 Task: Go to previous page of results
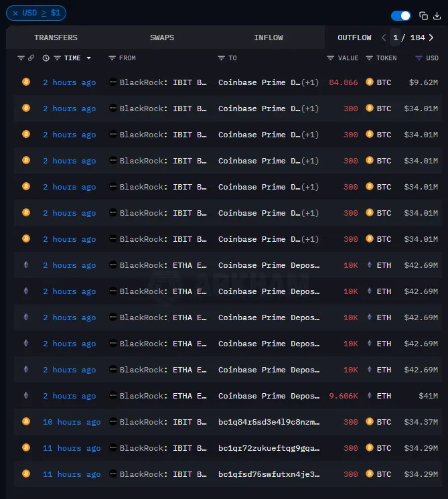384,38
